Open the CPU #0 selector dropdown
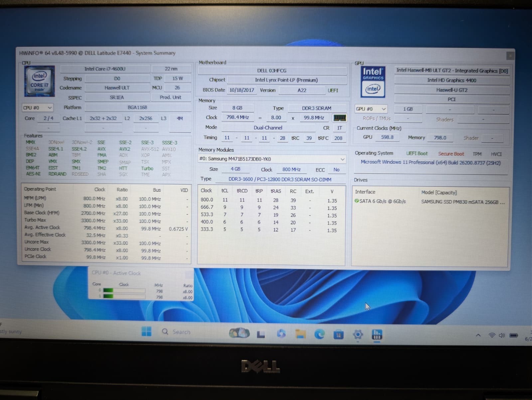The image size is (532, 400). 38,108
